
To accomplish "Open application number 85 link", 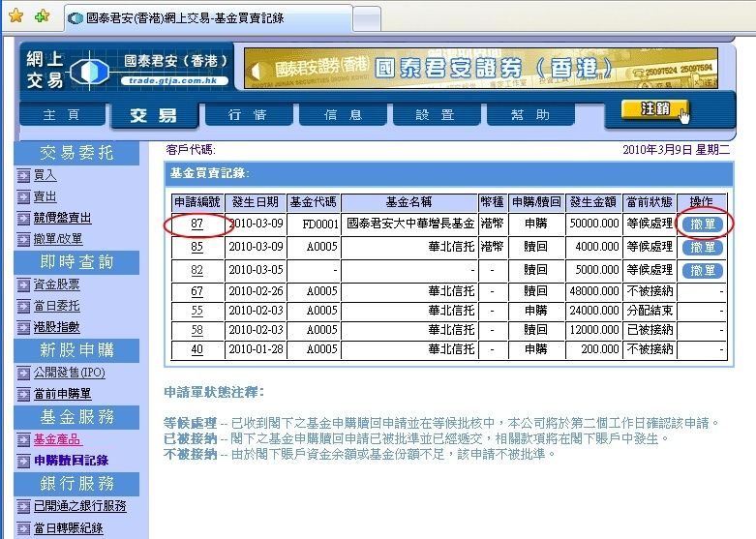I will 197,247.
